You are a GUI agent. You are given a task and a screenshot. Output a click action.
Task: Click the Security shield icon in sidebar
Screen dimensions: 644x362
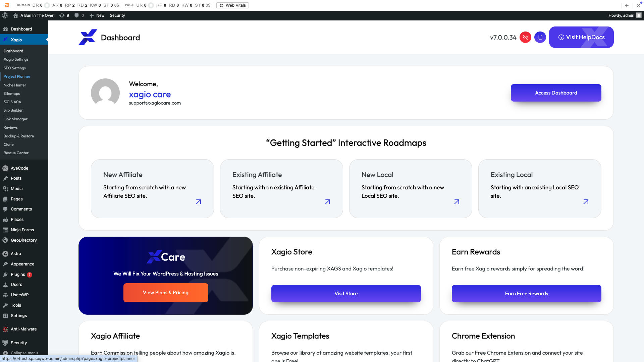coord(5,343)
